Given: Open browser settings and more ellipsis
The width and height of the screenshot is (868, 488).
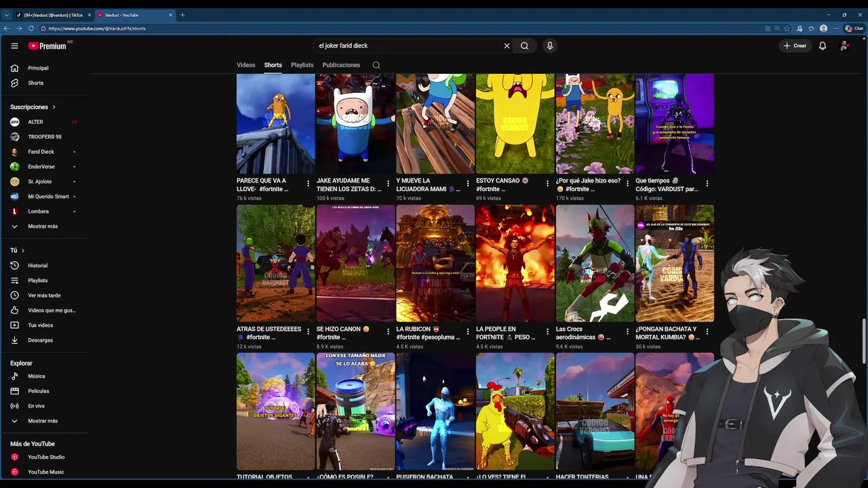Looking at the screenshot, I should click(x=835, y=28).
